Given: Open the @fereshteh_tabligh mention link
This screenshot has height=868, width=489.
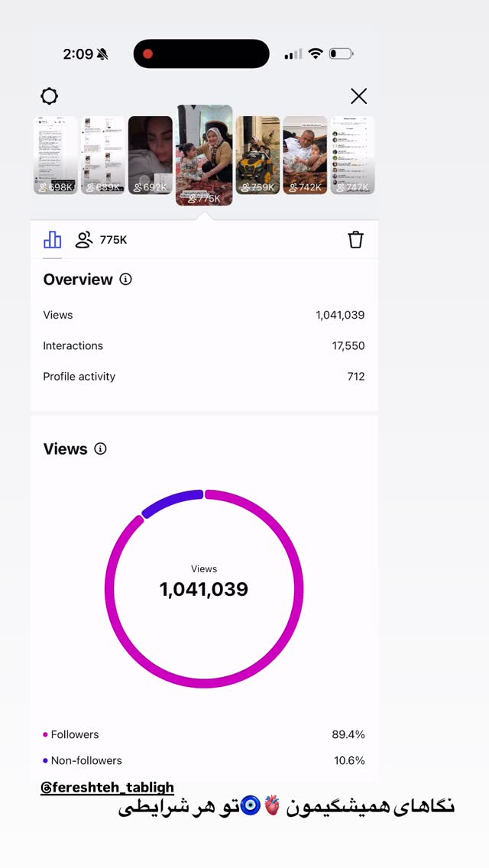Looking at the screenshot, I should click(x=108, y=787).
